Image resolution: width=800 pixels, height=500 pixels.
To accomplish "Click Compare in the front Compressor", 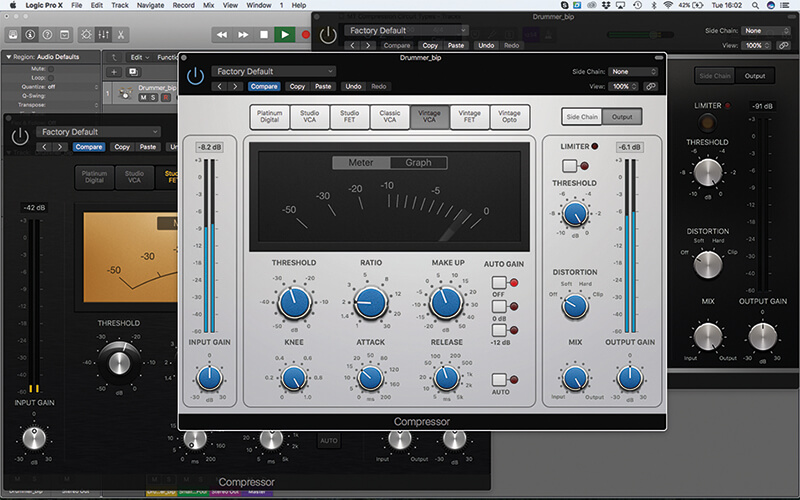I will coord(264,86).
